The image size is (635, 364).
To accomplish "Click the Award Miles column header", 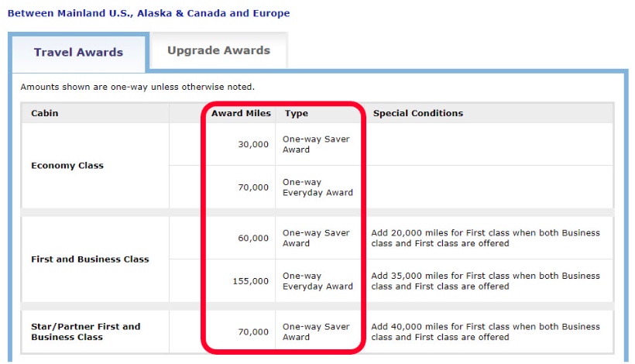I will [x=241, y=113].
